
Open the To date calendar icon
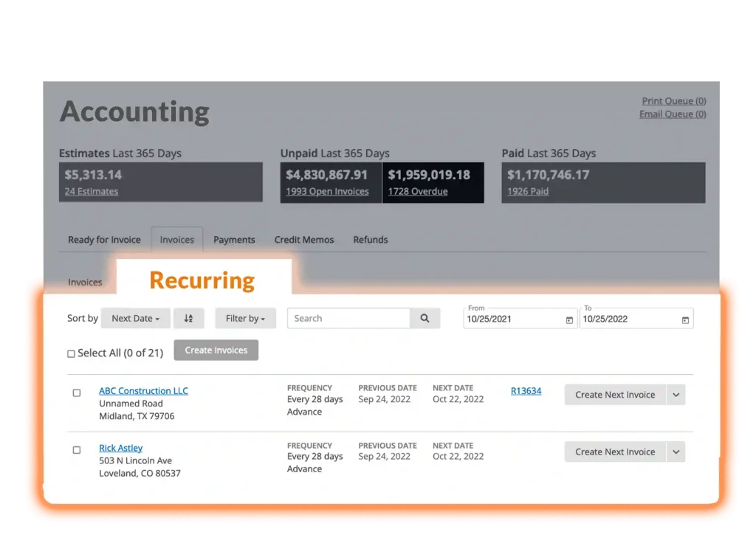point(685,320)
